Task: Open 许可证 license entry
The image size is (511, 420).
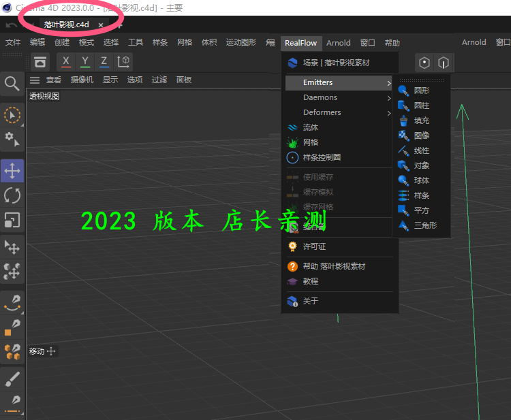Action: (x=339, y=247)
